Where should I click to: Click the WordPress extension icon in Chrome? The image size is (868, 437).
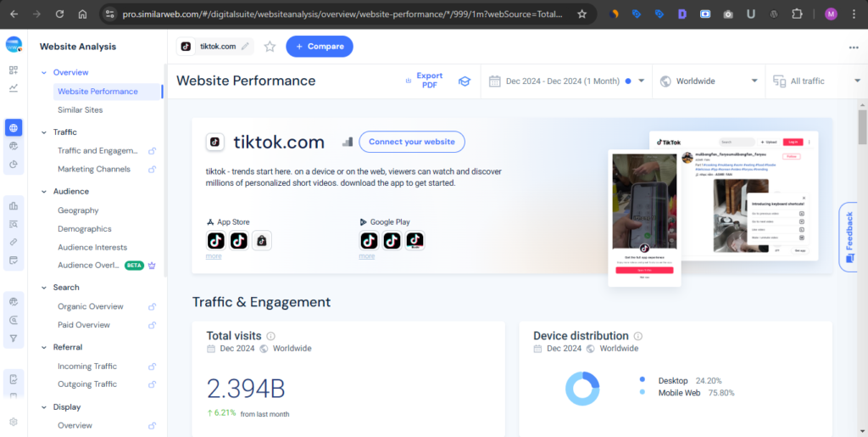click(774, 14)
